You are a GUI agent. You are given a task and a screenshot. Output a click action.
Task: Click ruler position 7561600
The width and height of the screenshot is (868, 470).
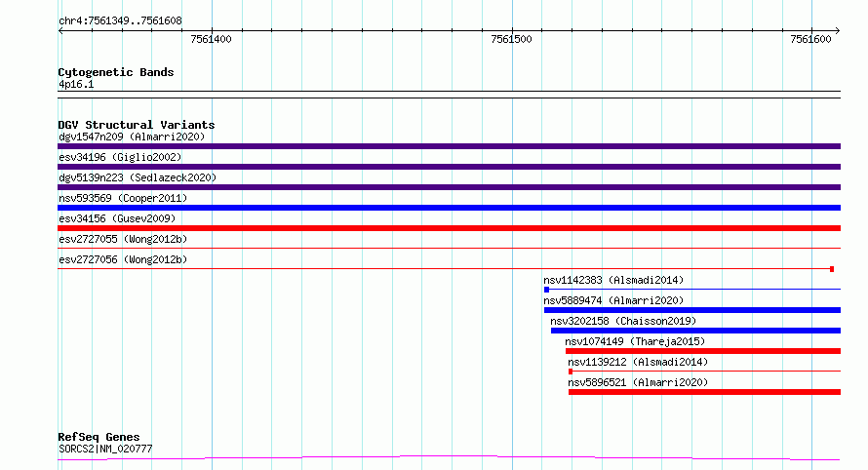[811, 39]
